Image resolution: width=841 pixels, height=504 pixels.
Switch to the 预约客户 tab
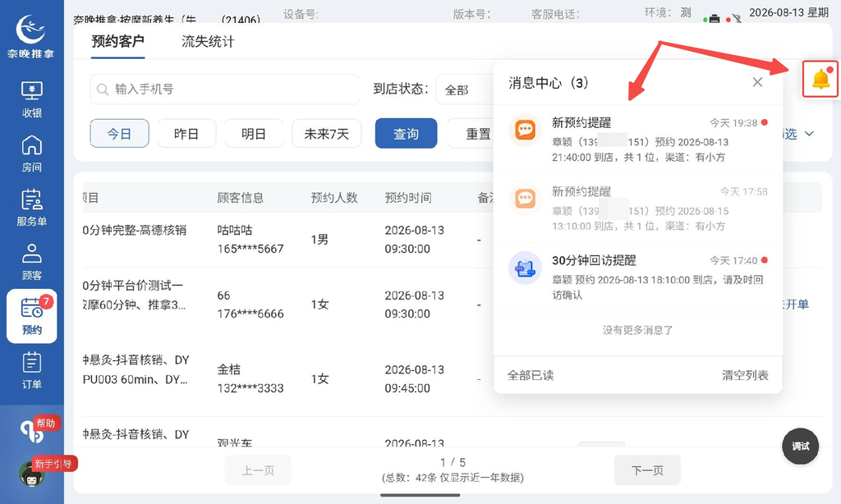118,41
